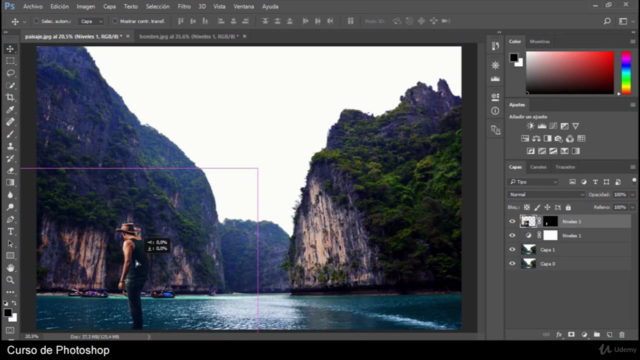Select the Dodge tool
The width and height of the screenshot is (640, 360).
11,207
